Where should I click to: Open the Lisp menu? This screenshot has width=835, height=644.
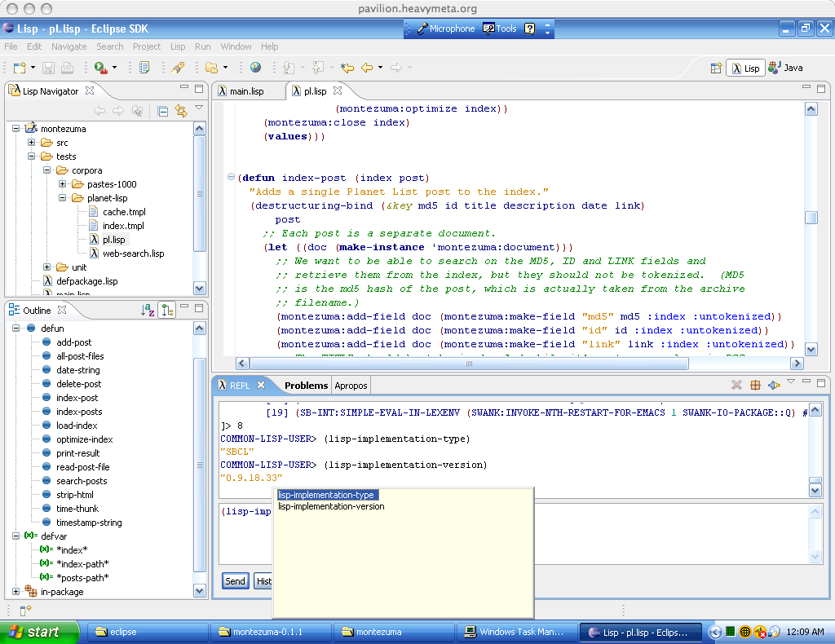click(178, 46)
